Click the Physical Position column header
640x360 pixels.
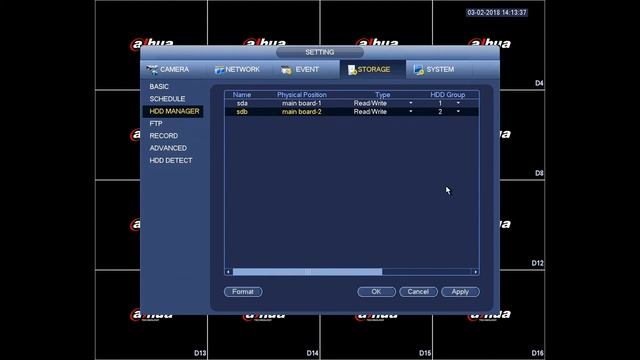point(302,94)
